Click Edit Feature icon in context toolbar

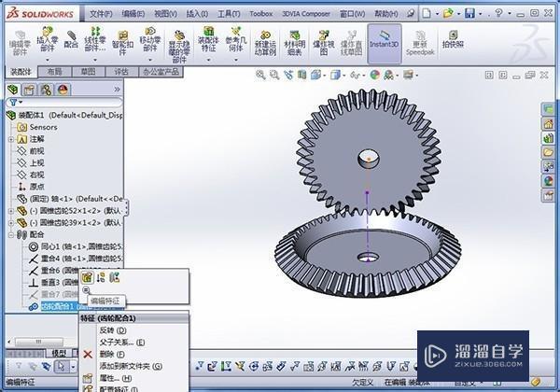point(87,277)
